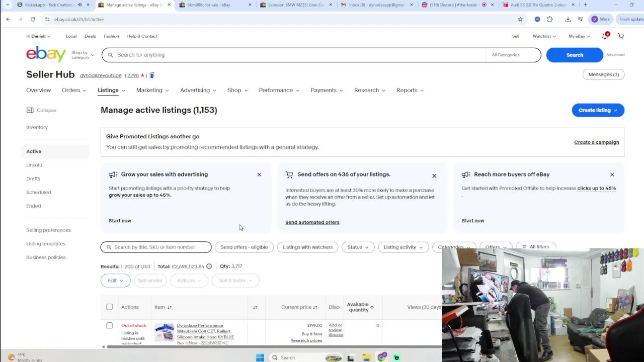Open the Windows Start menu
This screenshot has height=362, width=644.
tap(260, 357)
